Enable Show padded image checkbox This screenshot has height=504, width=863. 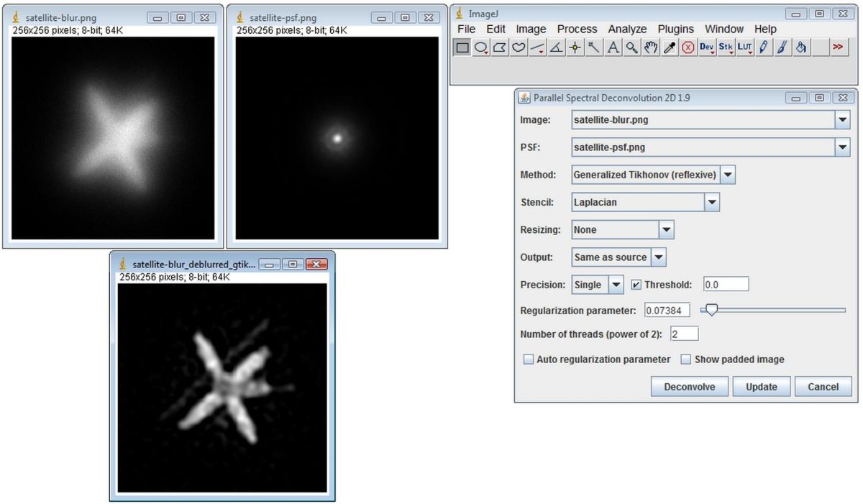click(686, 359)
